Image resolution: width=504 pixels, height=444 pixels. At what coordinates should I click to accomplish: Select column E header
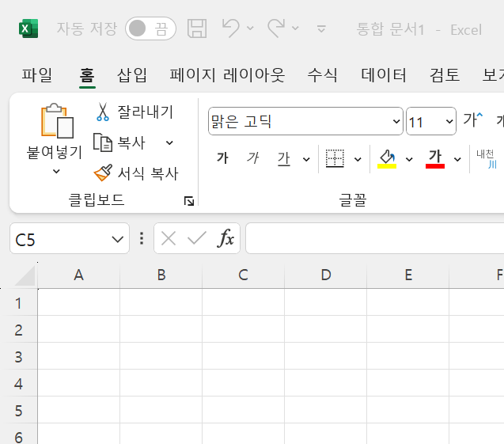point(408,275)
